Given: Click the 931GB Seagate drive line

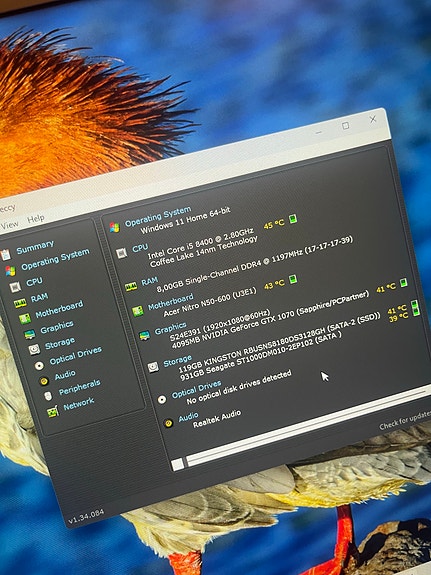Looking at the screenshot, I should (261, 355).
